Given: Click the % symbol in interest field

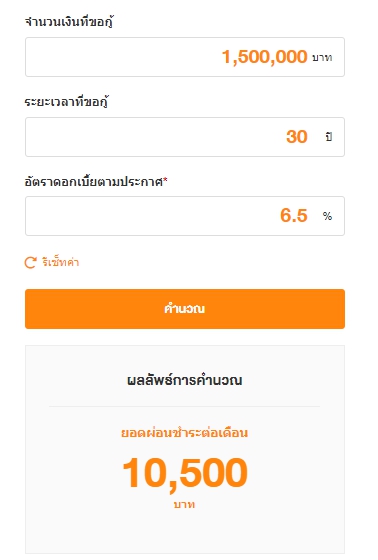Looking at the screenshot, I should pos(327,216).
